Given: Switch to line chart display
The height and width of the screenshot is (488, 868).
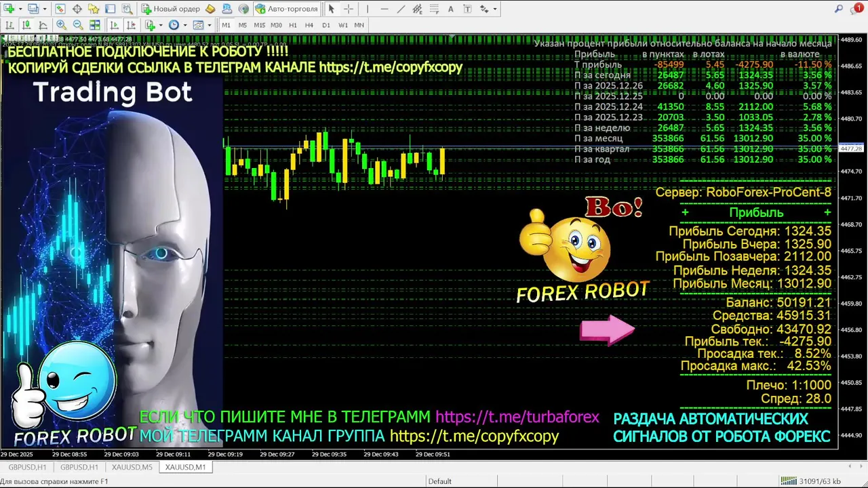Looking at the screenshot, I should [43, 25].
